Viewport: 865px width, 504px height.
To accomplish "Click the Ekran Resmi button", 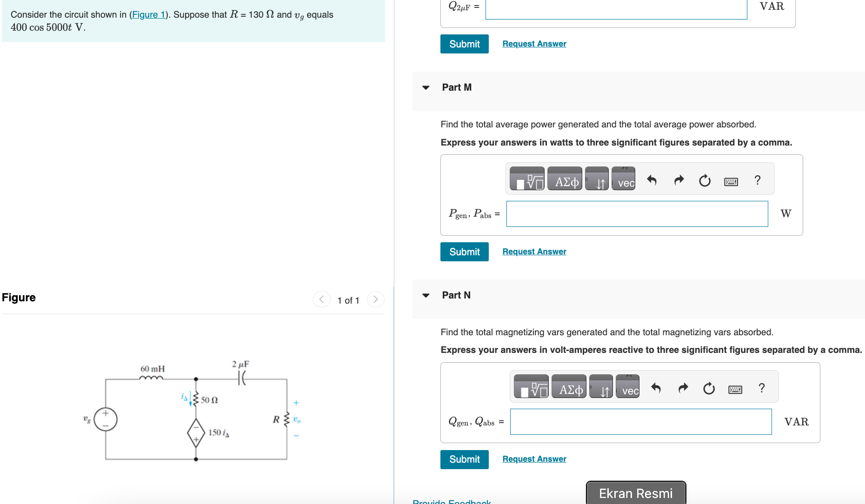I will pos(635,493).
